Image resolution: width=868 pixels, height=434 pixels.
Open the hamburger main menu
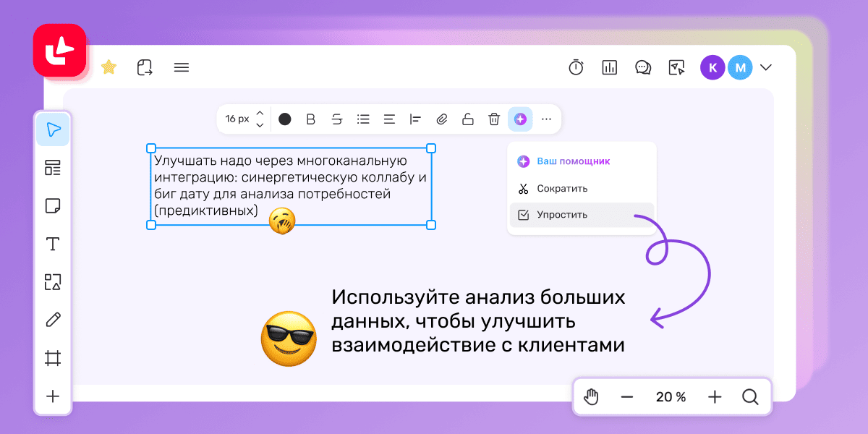(182, 68)
